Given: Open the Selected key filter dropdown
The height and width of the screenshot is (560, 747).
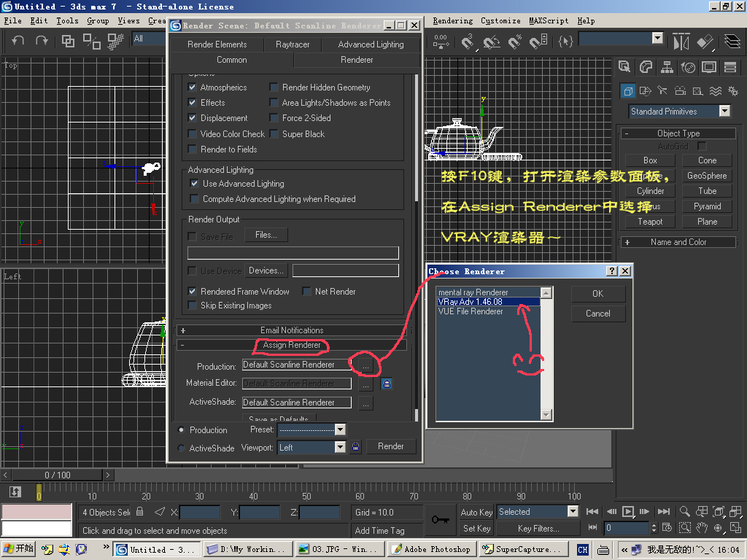Looking at the screenshot, I should click(573, 511).
